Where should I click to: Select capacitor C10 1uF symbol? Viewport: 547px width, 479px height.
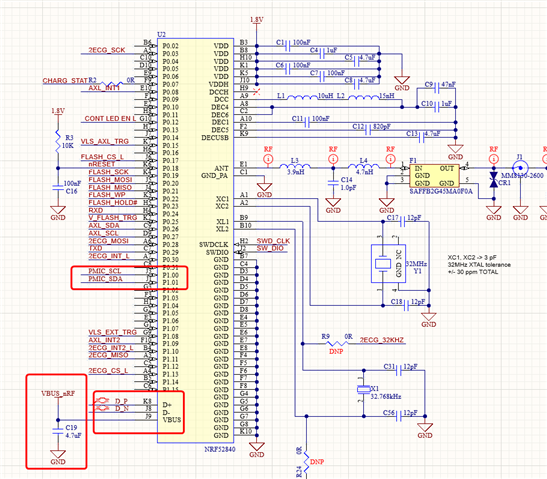pyautogui.click(x=436, y=107)
